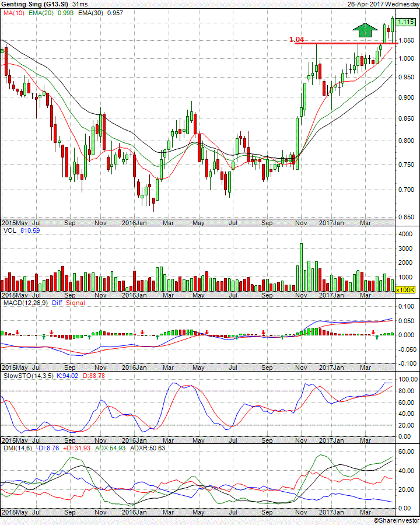Click the 0.650 price axis label
Image resolution: width=420 pixels, height=525 pixels.
point(406,217)
